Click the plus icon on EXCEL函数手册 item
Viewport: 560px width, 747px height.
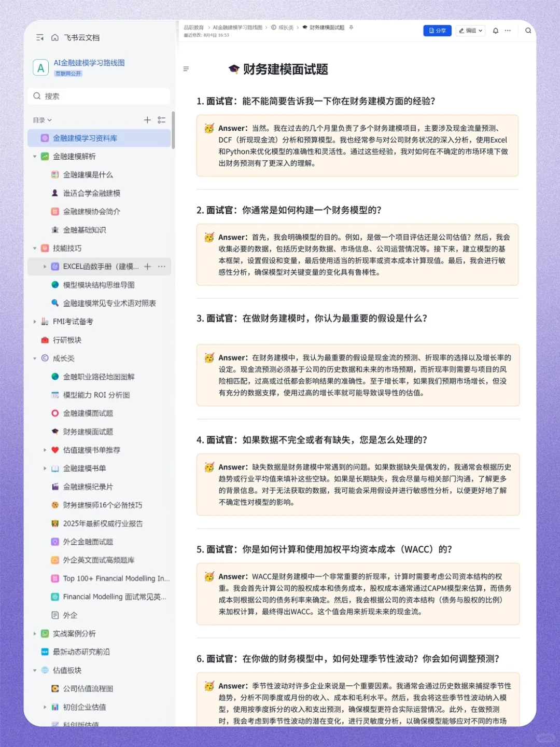coord(147,267)
